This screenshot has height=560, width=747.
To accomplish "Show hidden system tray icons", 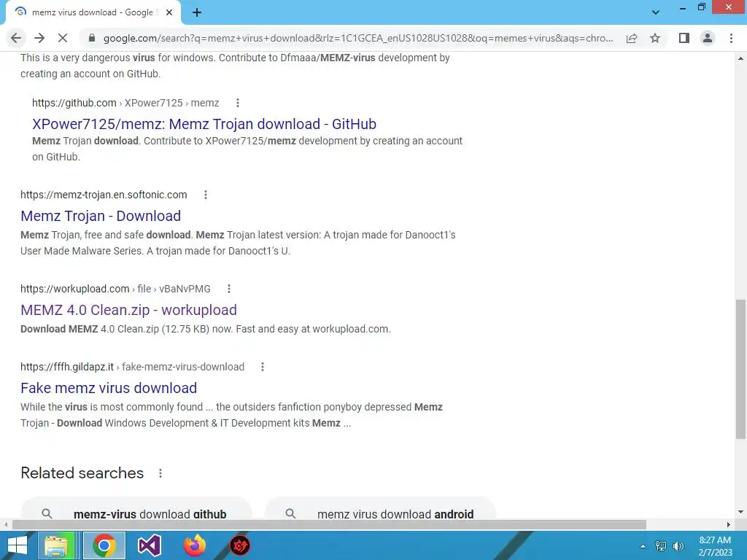I will (x=643, y=546).
